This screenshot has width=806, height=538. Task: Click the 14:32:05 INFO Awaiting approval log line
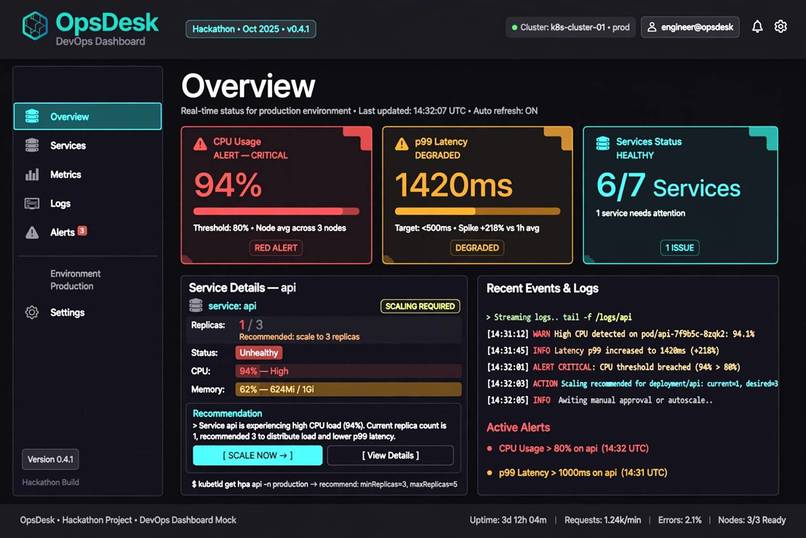click(x=599, y=400)
